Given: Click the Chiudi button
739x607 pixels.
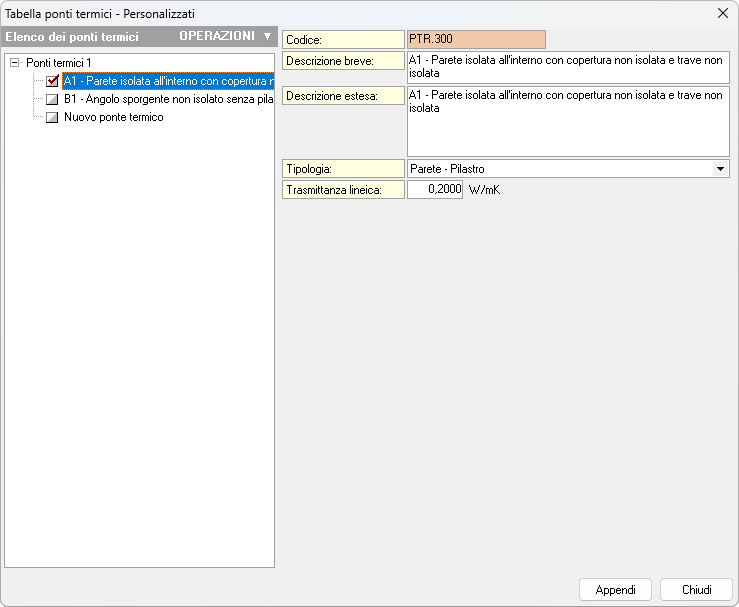Looking at the screenshot, I should pos(696,590).
